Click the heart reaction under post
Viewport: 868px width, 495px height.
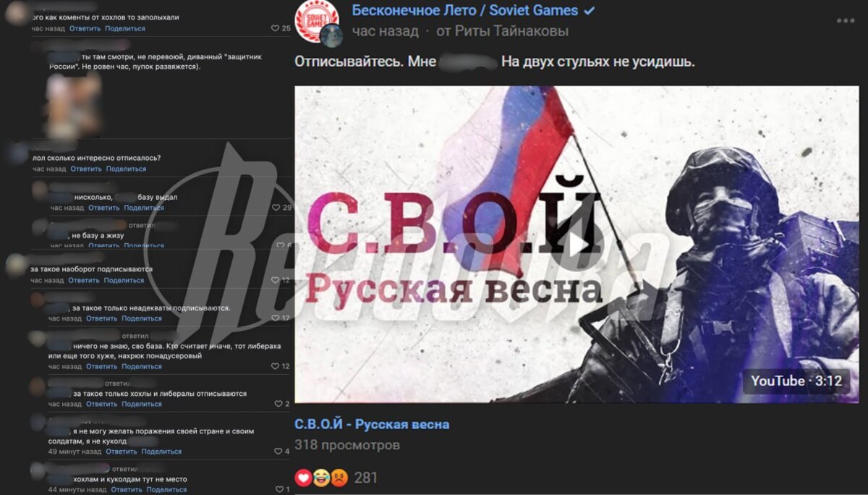pyautogui.click(x=304, y=478)
